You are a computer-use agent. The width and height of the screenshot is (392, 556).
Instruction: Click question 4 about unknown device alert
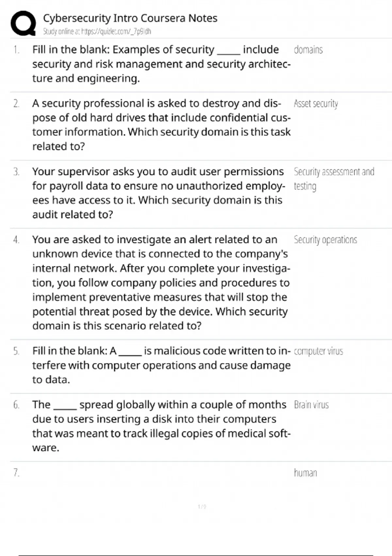(161, 283)
